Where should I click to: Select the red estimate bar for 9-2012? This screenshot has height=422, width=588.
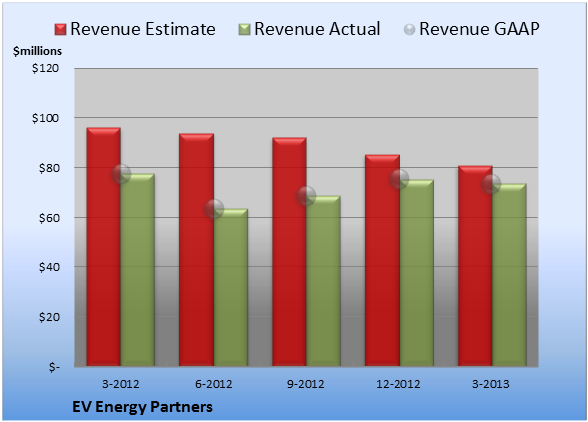click(289, 252)
